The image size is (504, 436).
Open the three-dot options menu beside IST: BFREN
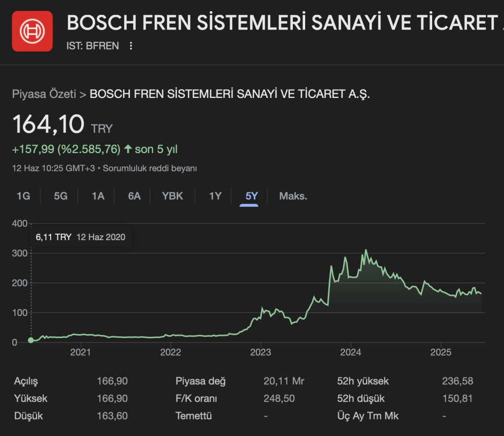point(131,46)
